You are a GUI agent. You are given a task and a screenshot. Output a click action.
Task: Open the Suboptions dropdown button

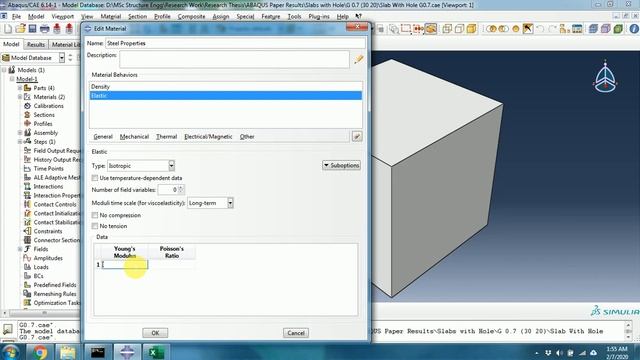[x=341, y=165]
